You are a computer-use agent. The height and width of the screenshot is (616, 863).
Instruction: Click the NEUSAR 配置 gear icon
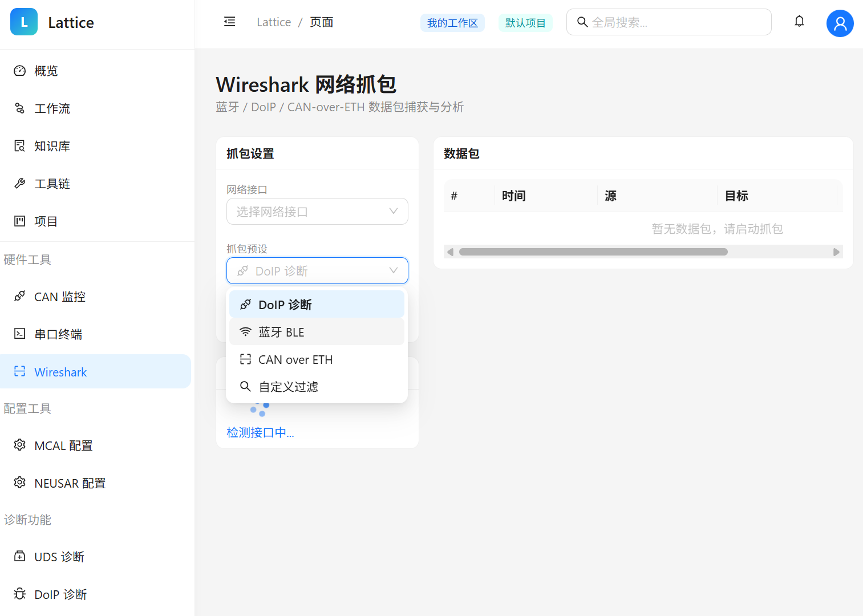coord(20,483)
